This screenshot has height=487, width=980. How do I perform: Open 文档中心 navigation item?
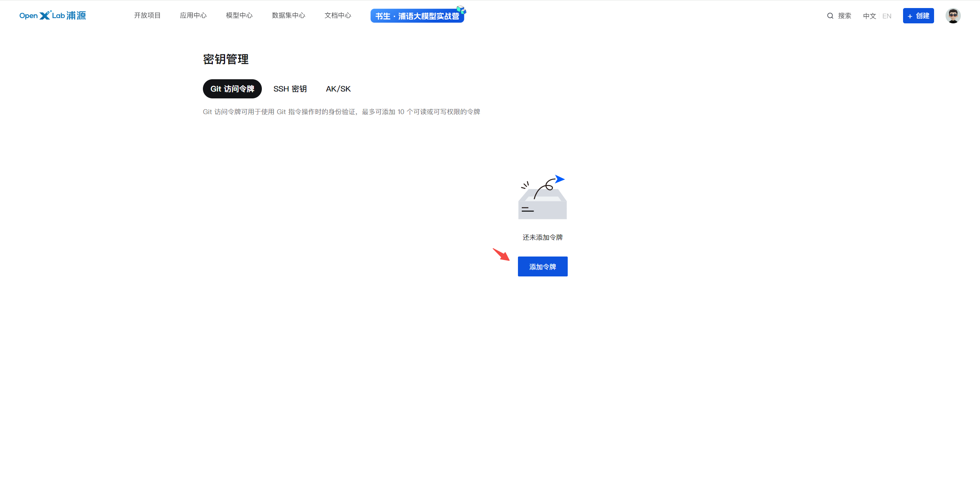pos(338,15)
